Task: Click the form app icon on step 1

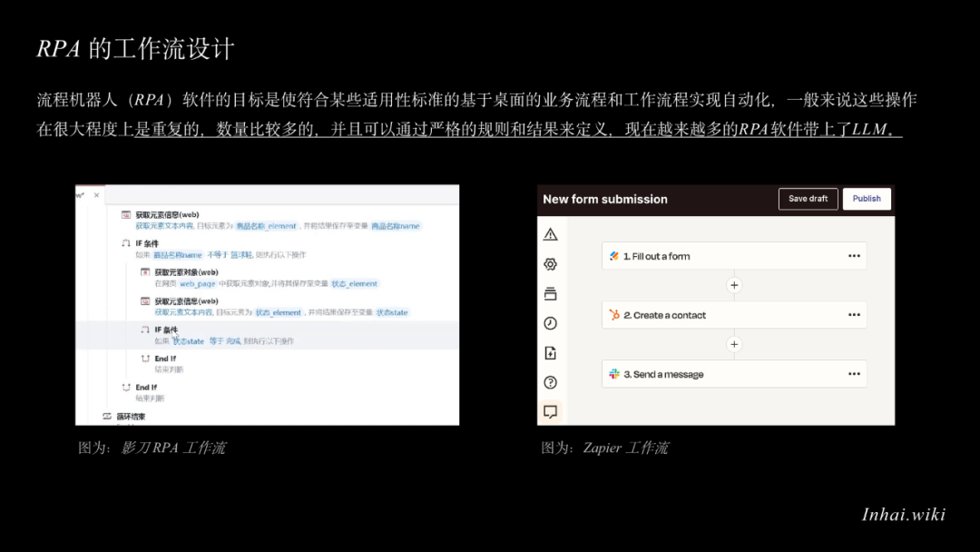Action: coord(614,256)
